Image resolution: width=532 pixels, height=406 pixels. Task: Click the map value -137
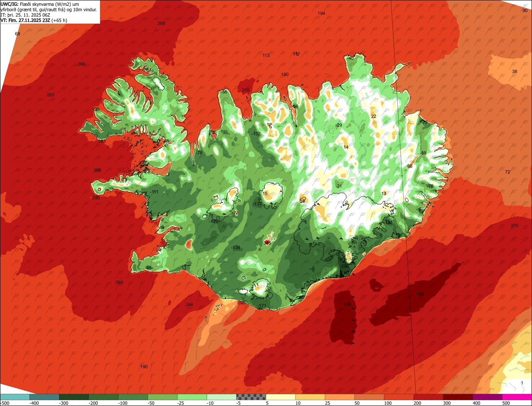click(x=257, y=204)
